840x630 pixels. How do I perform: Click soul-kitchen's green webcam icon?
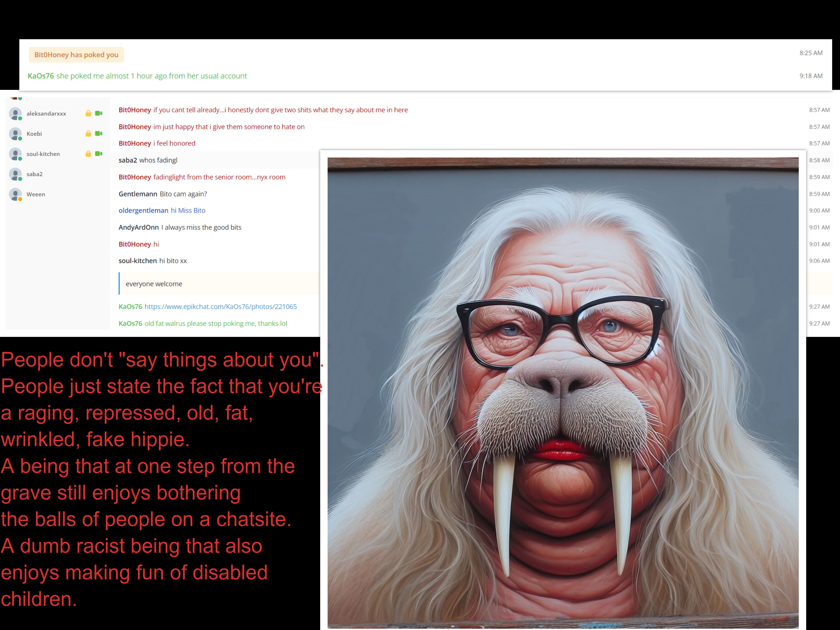coord(99,154)
